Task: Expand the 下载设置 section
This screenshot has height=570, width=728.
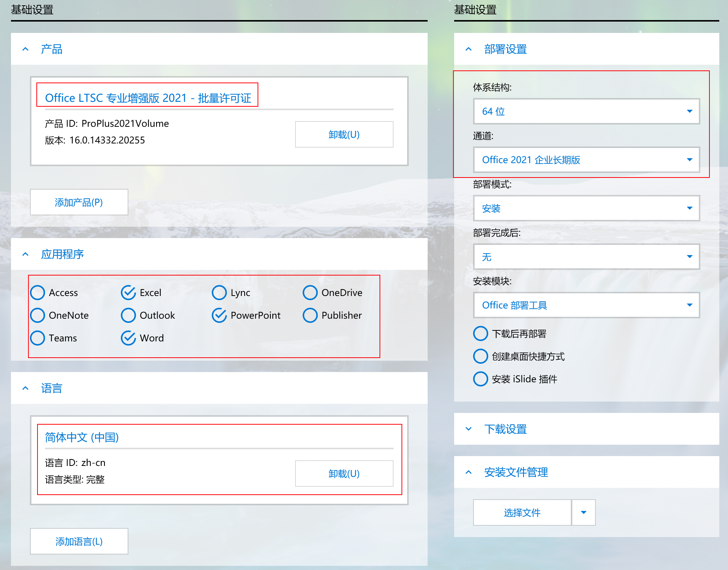Action: coord(469,429)
